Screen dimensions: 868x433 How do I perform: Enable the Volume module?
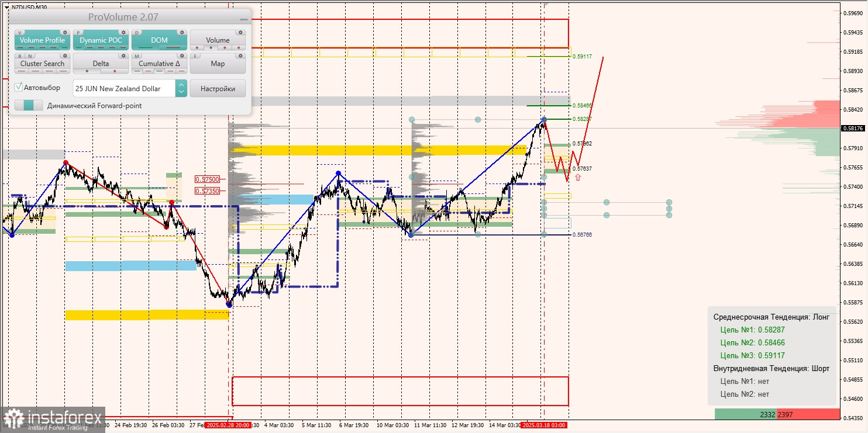point(218,40)
